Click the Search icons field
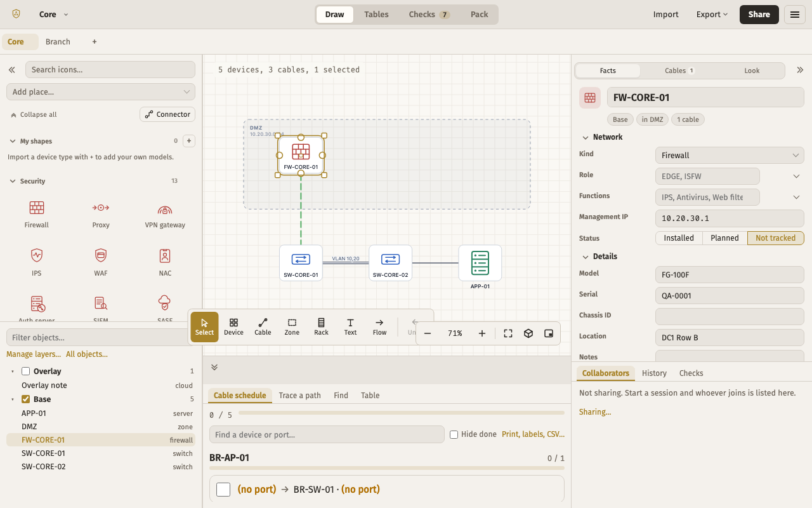The image size is (812, 508). (110, 70)
